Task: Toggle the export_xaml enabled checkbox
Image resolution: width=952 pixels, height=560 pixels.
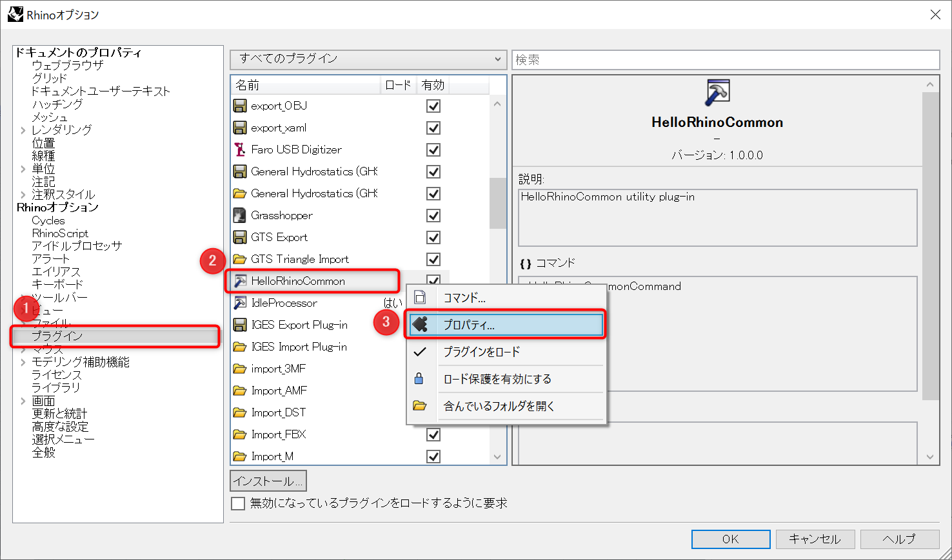Action: pos(433,128)
